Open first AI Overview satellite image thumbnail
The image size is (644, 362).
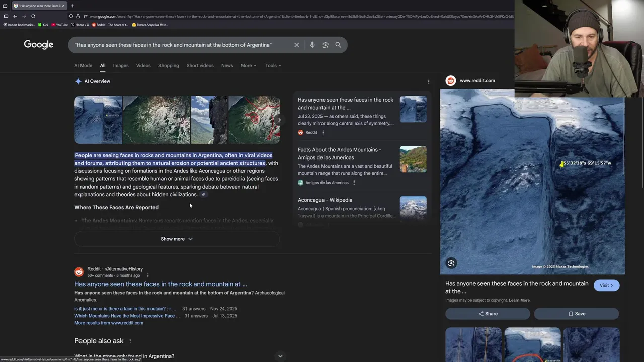pyautogui.click(x=98, y=120)
